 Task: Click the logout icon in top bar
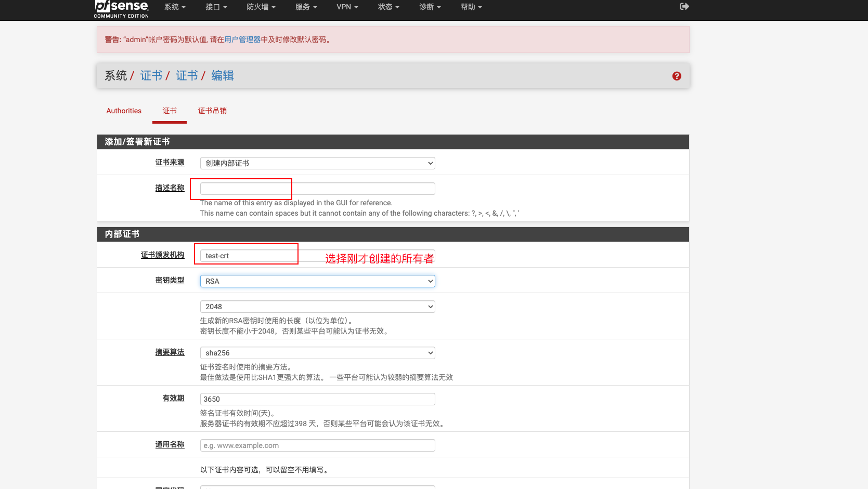[684, 6]
